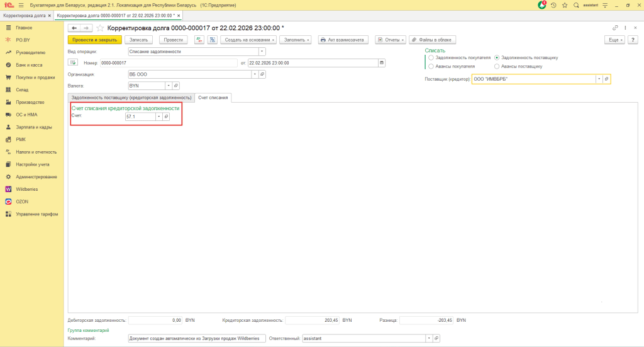
Task: Click the Акт взаимозачета button
Action: coord(342,40)
